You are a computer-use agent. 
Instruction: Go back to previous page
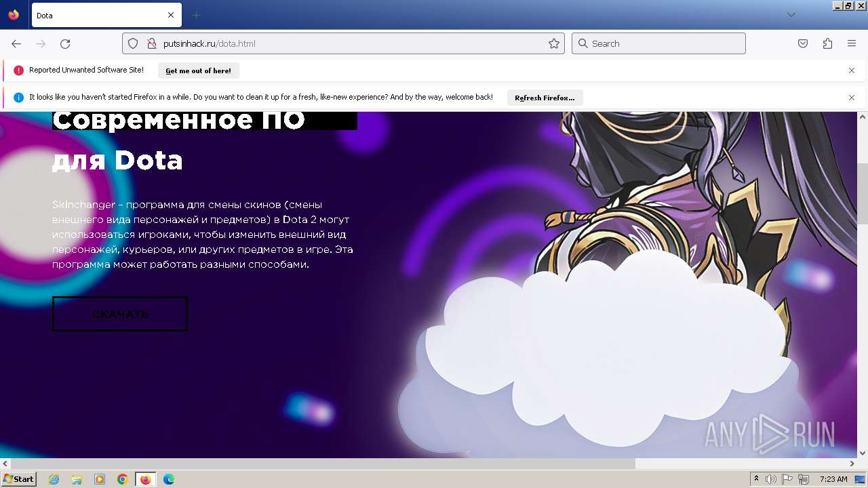[x=16, y=43]
